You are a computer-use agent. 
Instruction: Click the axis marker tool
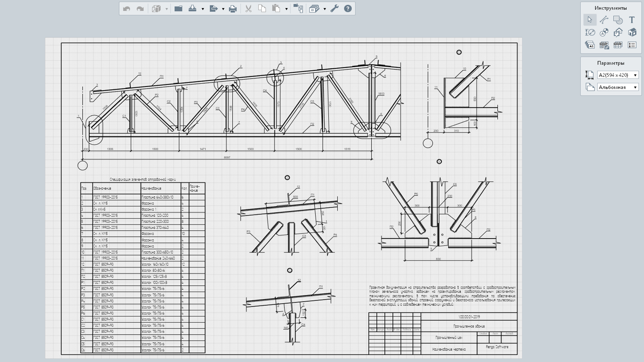pos(604,33)
